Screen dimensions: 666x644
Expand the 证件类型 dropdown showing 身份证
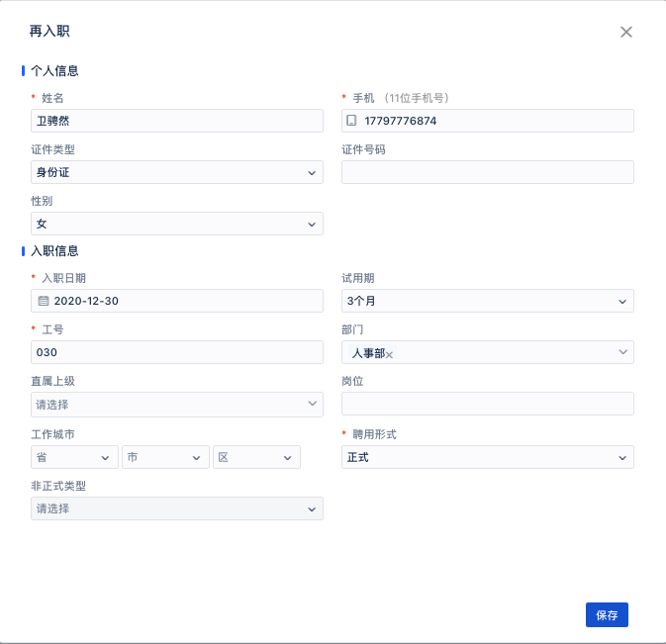click(177, 172)
